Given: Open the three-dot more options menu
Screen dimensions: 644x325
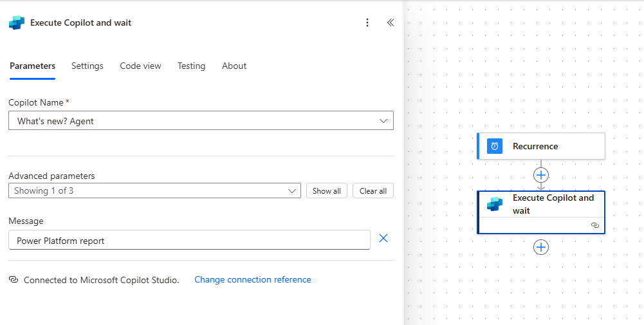Looking at the screenshot, I should 367,23.
